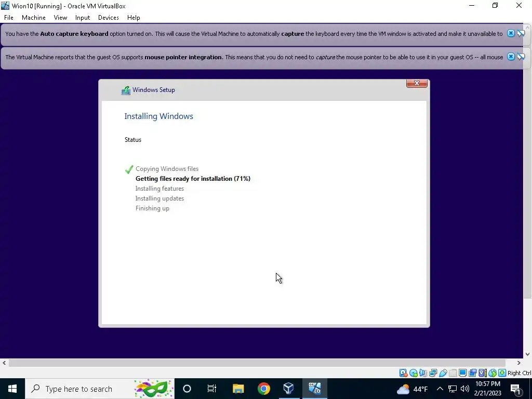Image resolution: width=532 pixels, height=399 pixels.
Task: Open the Input menu
Action: tap(83, 18)
